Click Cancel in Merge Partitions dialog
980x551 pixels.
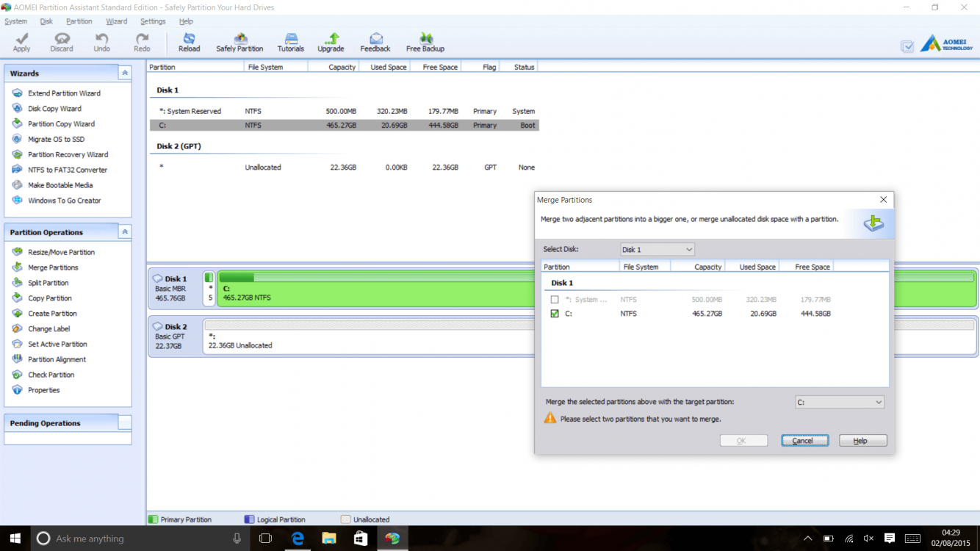click(x=805, y=441)
